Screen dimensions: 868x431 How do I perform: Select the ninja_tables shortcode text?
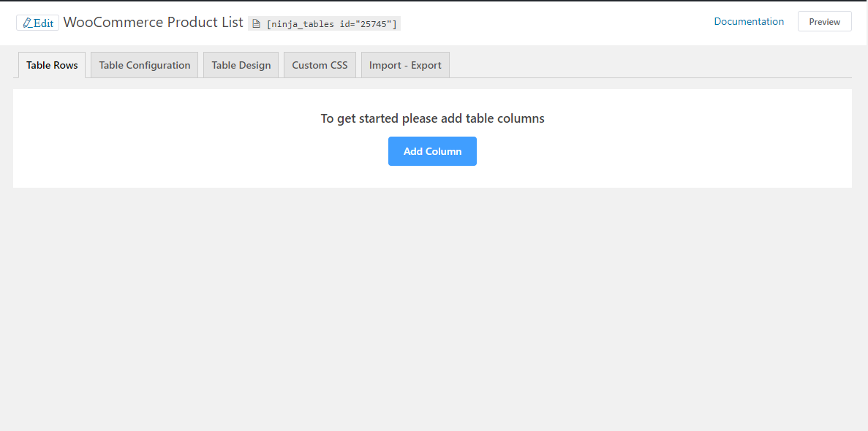tap(331, 23)
